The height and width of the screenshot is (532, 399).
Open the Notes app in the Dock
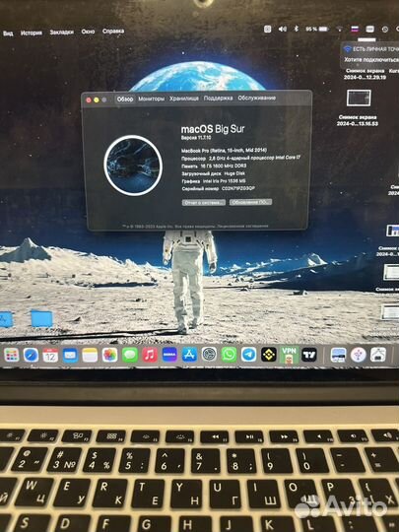[90, 356]
